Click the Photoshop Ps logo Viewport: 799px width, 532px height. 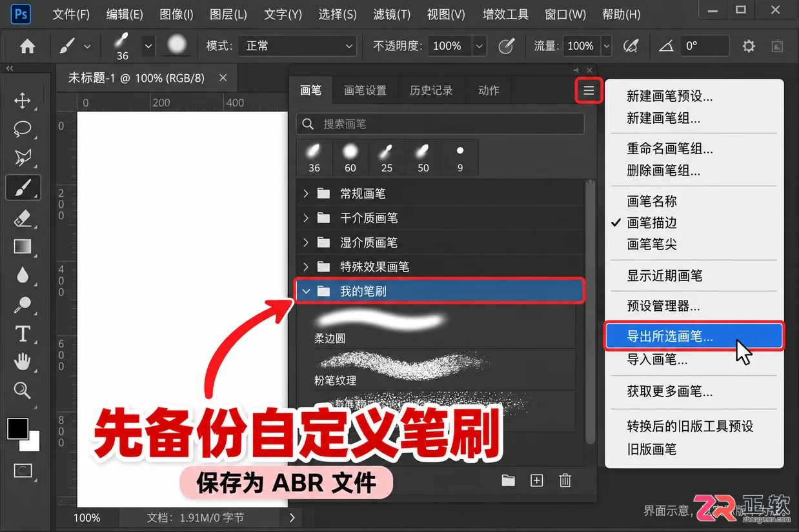click(21, 14)
